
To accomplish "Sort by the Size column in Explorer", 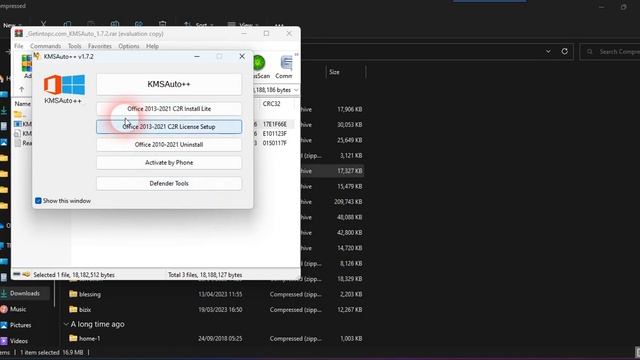I will pyautogui.click(x=334, y=72).
